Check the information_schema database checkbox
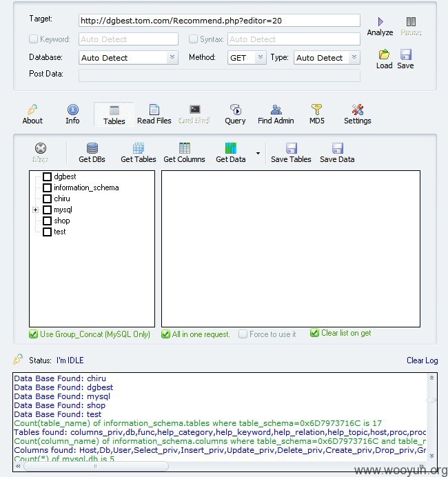 (x=47, y=187)
